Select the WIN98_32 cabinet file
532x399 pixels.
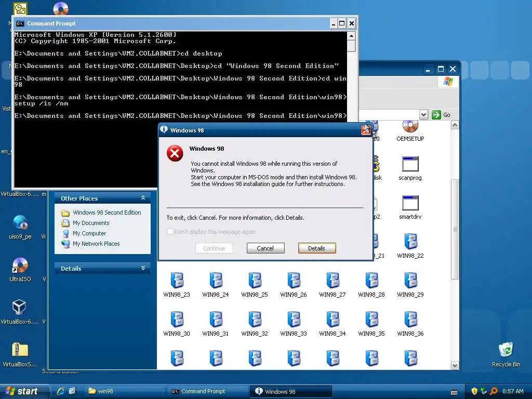[x=255, y=320]
